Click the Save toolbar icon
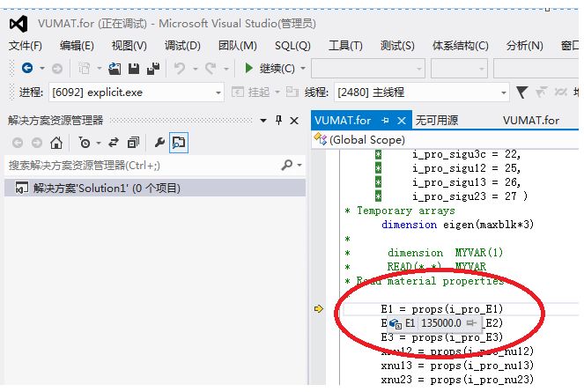584x392 pixels. [134, 69]
